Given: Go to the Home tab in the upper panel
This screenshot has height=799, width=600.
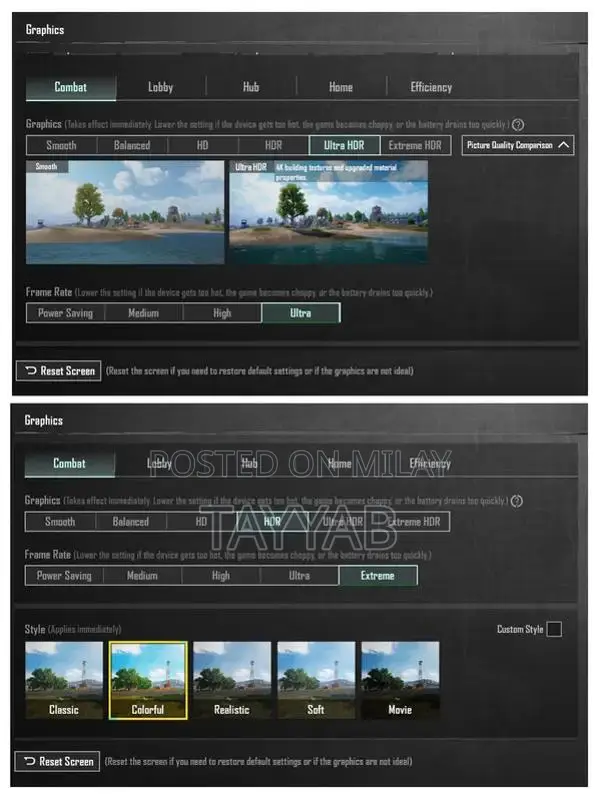Looking at the screenshot, I should pos(341,87).
